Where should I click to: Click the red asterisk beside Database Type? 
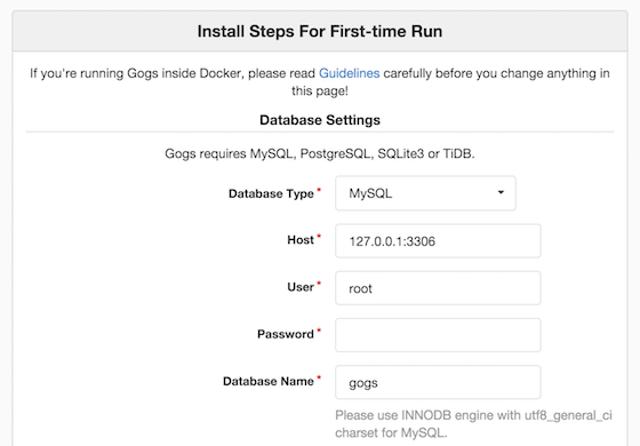pos(319,191)
